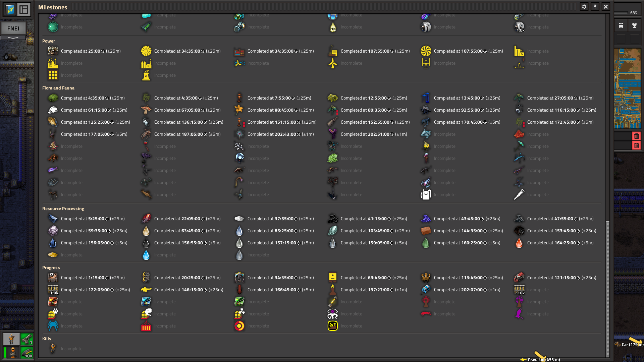Click the 'Power' section heading
644x362 pixels.
pyautogui.click(x=49, y=41)
